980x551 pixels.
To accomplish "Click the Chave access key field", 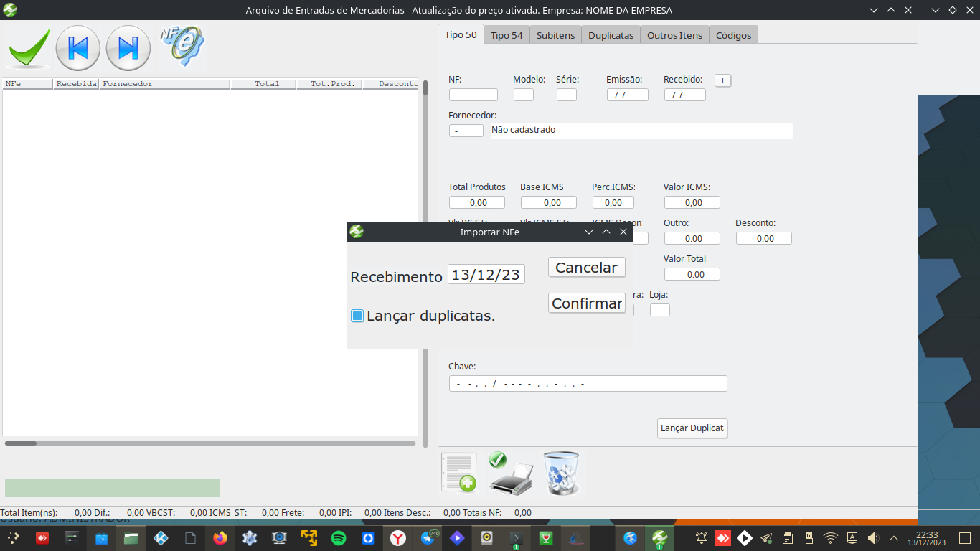I will (x=588, y=383).
